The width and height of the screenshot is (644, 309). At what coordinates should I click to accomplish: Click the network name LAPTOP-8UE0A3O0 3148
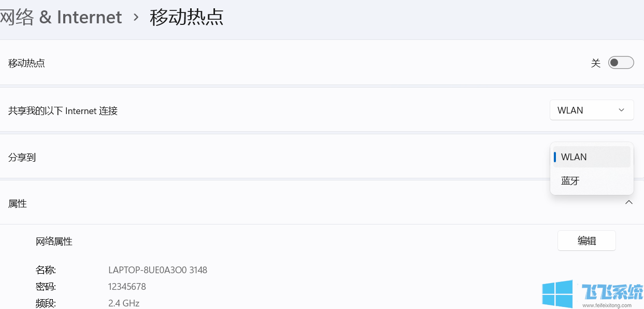[x=157, y=270]
